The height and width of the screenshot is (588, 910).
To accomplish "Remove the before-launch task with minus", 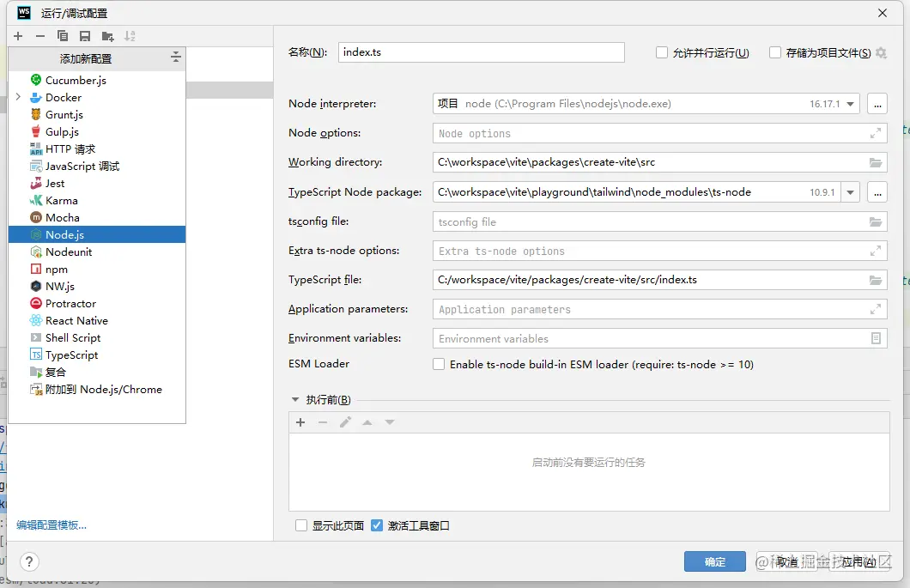I will [323, 422].
